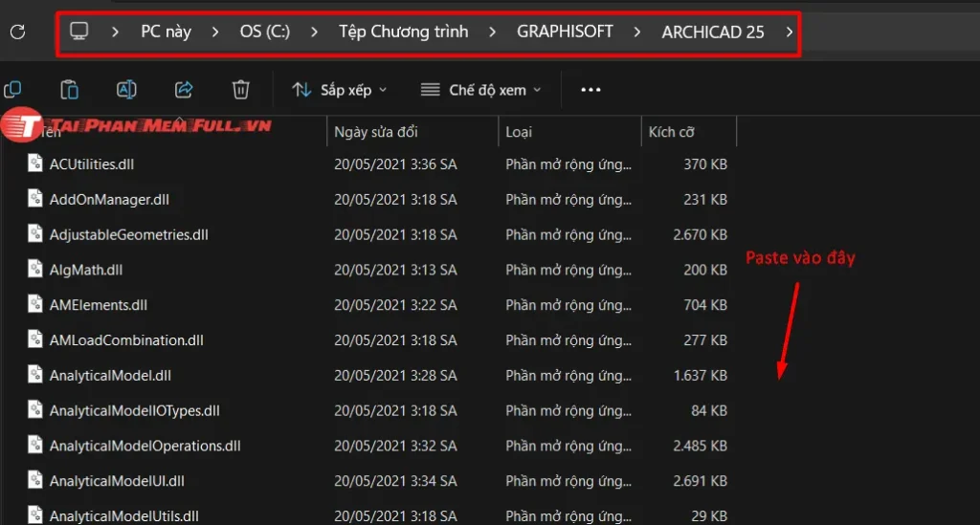Expand chevron after the computer icon
Image resolution: width=980 pixels, height=525 pixels.
115,32
